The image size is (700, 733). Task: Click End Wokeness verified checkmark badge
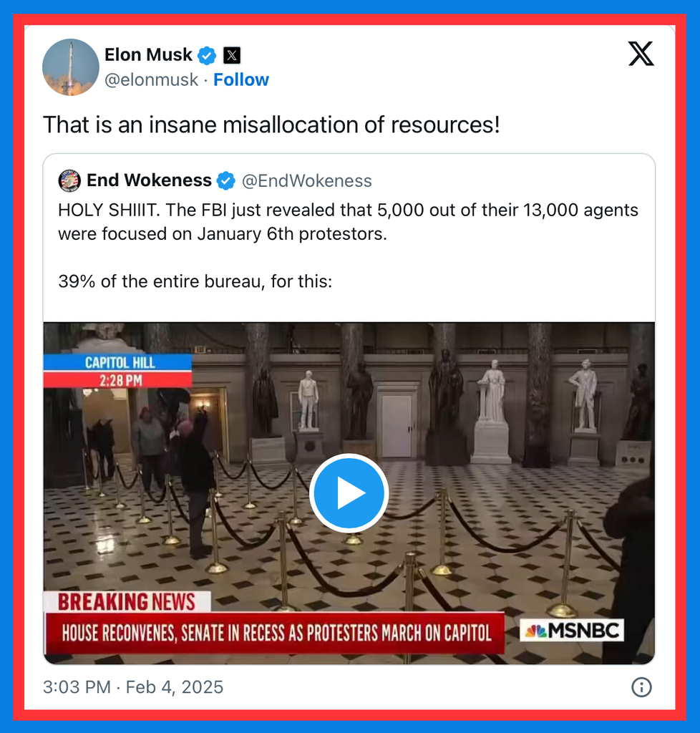click(x=225, y=181)
